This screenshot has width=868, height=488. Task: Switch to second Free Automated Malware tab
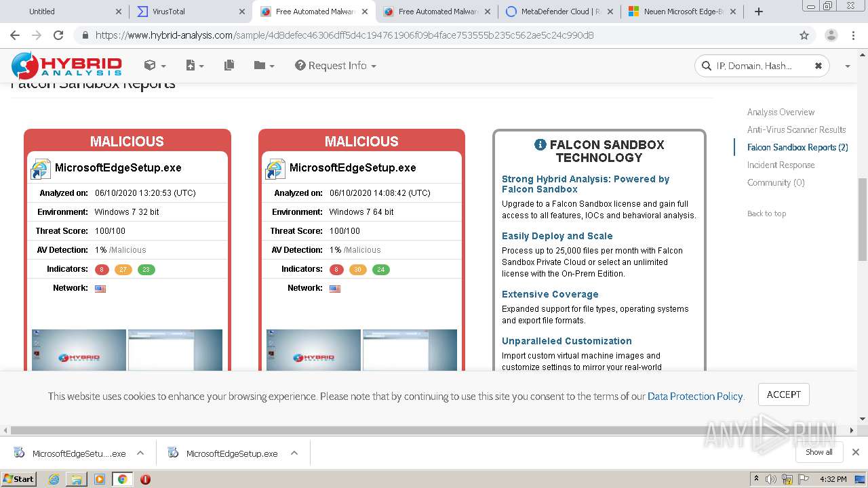[435, 12]
